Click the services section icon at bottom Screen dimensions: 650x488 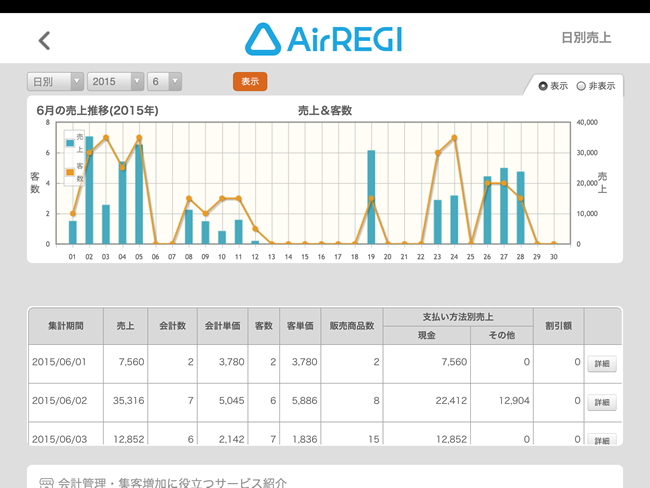(x=46, y=482)
